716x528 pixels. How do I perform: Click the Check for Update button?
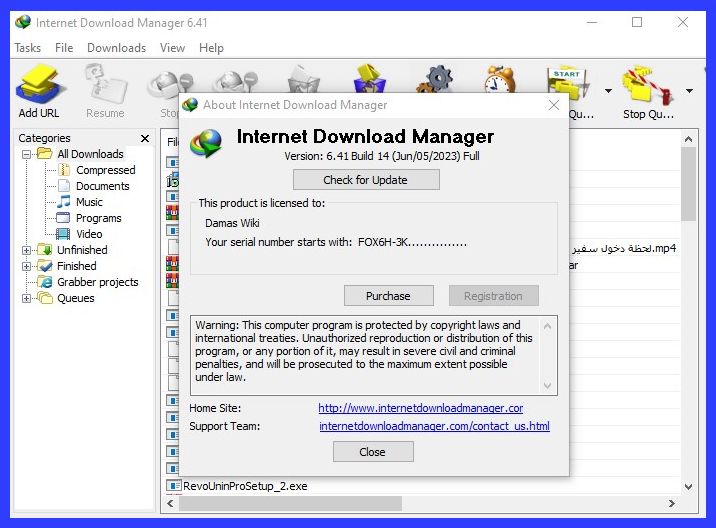[x=366, y=180]
